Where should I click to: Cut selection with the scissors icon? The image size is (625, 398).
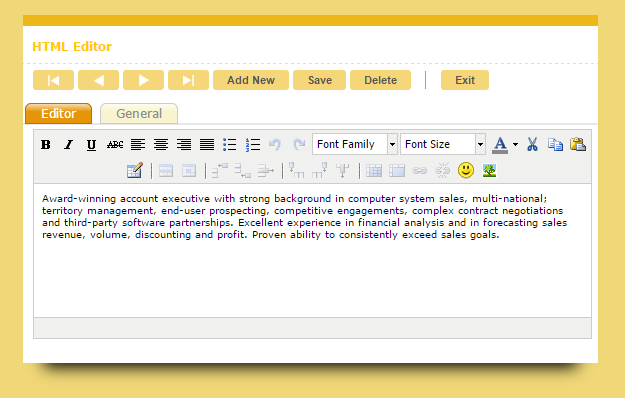[532, 144]
